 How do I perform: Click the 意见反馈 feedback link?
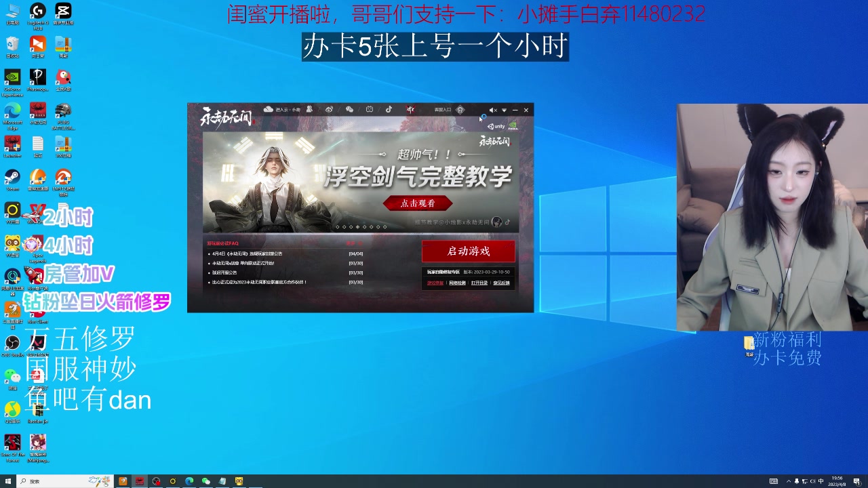pos(501,283)
